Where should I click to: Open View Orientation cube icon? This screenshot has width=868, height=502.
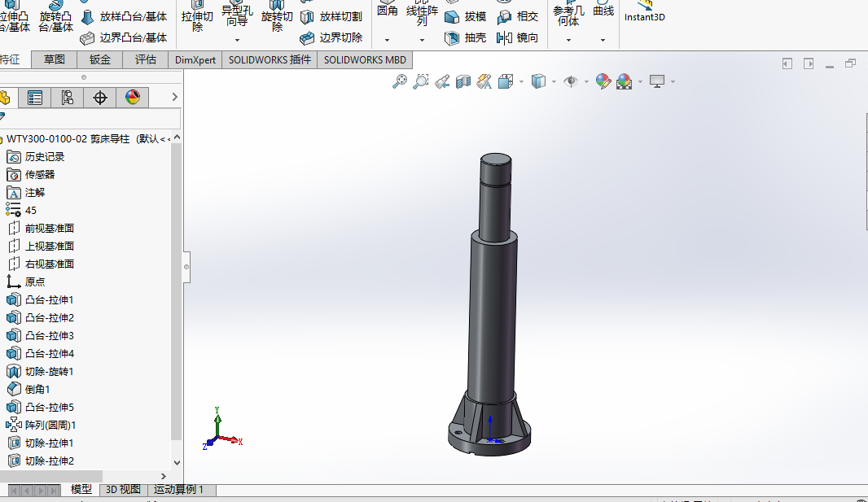(x=506, y=82)
